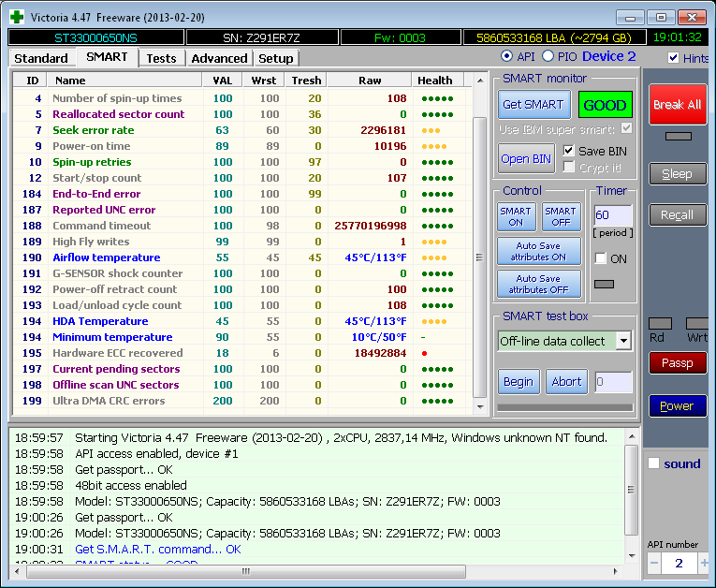Screen dimensions: 716x588
Task: Click the green GOOD status indicator
Action: pos(605,105)
